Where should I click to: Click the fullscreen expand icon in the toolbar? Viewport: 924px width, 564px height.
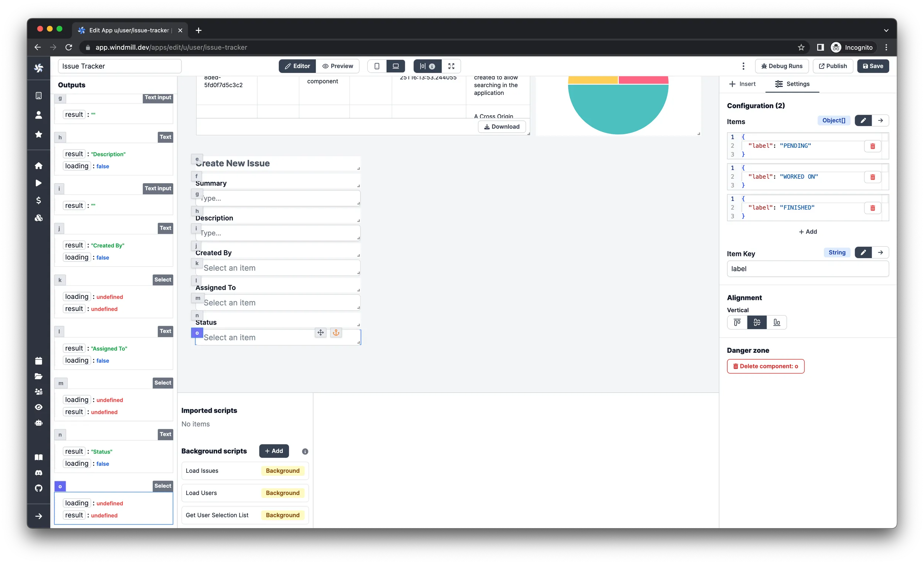[451, 66]
